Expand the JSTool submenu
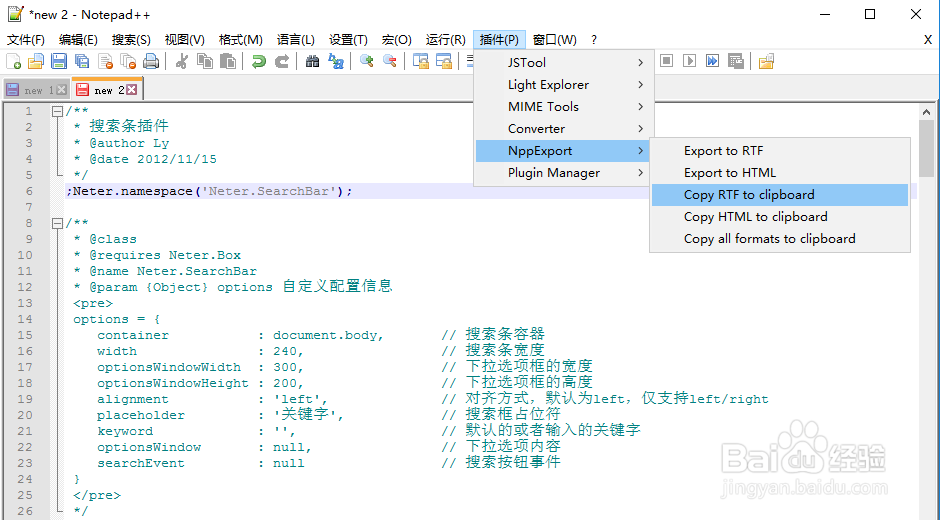The width and height of the screenshot is (940, 520). (564, 62)
